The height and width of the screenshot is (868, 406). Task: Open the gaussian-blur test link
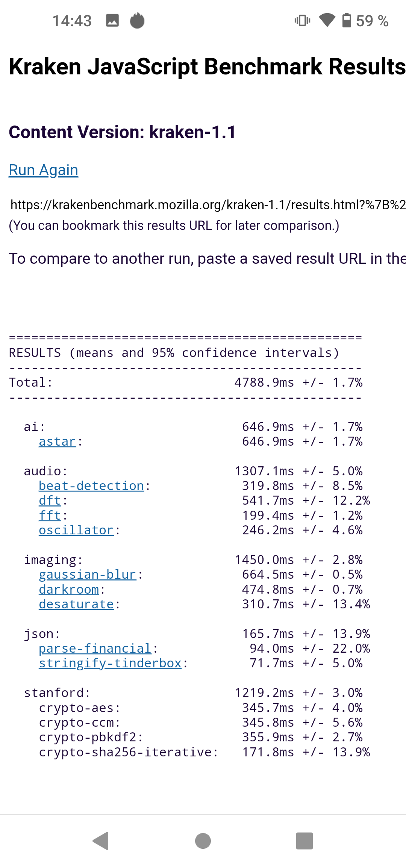click(88, 575)
